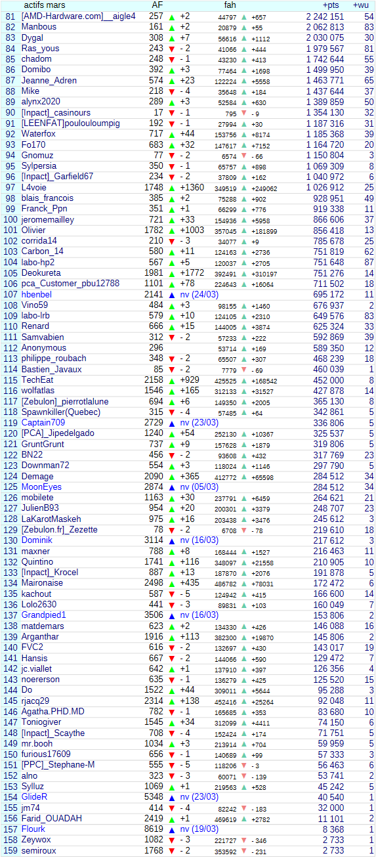Click blue triangle icon in hbenbel row
The width and height of the screenshot is (376, 868).
(x=172, y=295)
